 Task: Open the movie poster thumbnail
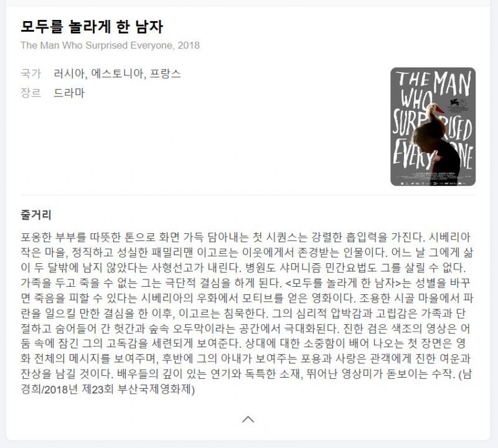(x=433, y=127)
